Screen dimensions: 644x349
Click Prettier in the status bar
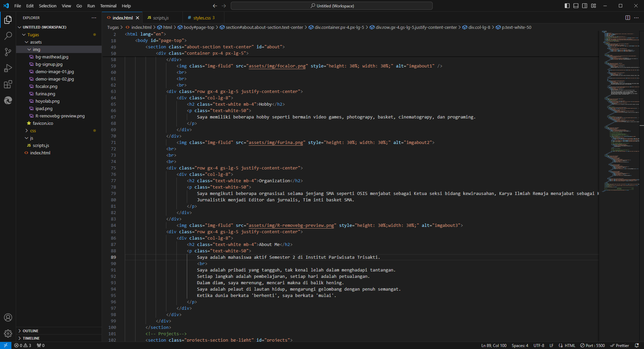coord(620,346)
